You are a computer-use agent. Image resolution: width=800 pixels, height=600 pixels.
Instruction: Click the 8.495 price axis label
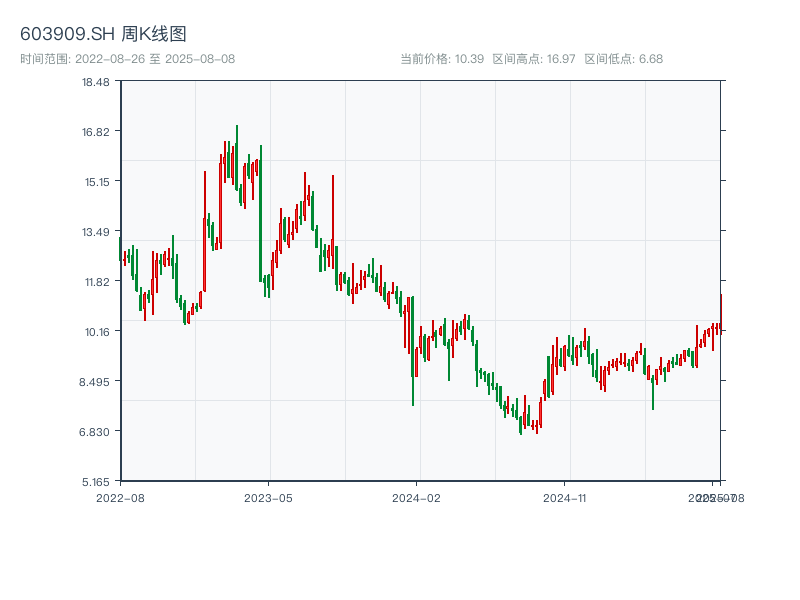96,381
